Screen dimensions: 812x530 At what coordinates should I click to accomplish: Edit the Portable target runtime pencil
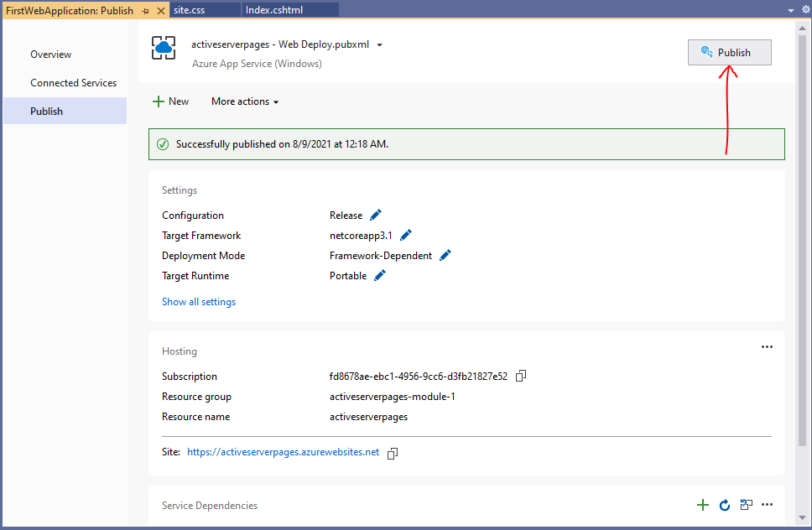point(380,275)
